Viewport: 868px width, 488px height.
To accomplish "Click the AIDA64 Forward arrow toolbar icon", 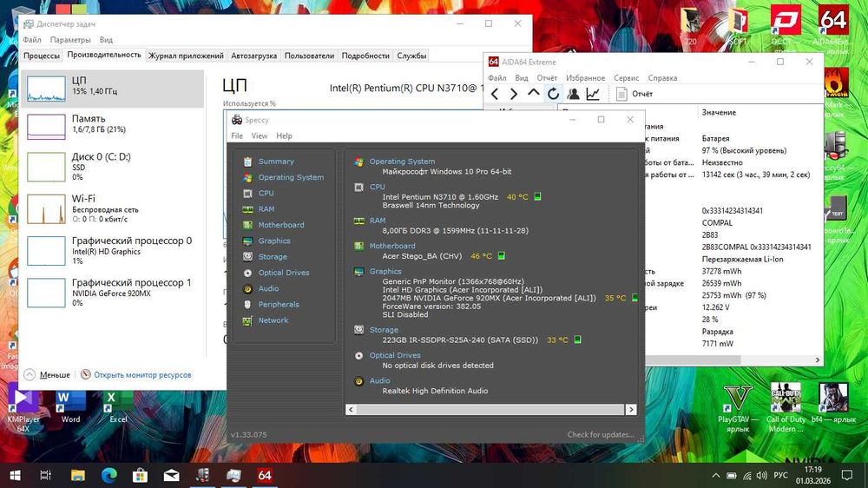I will coord(514,94).
